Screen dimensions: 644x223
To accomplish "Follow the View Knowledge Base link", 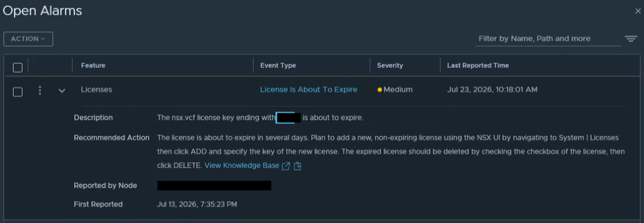I will [x=242, y=166].
